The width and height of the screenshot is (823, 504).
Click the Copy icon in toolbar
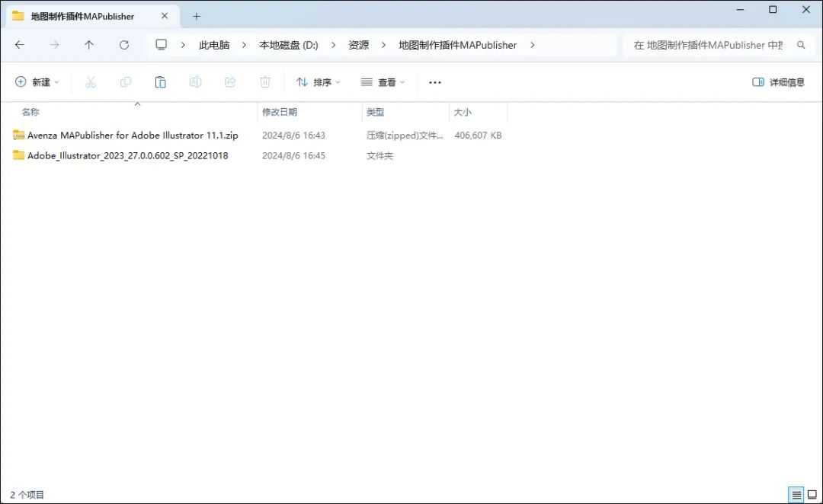126,81
